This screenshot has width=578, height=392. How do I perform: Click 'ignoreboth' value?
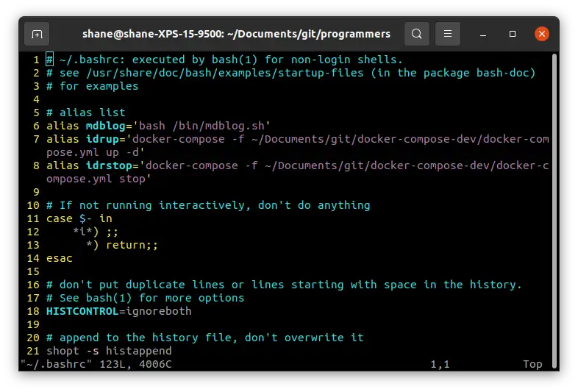[159, 311]
